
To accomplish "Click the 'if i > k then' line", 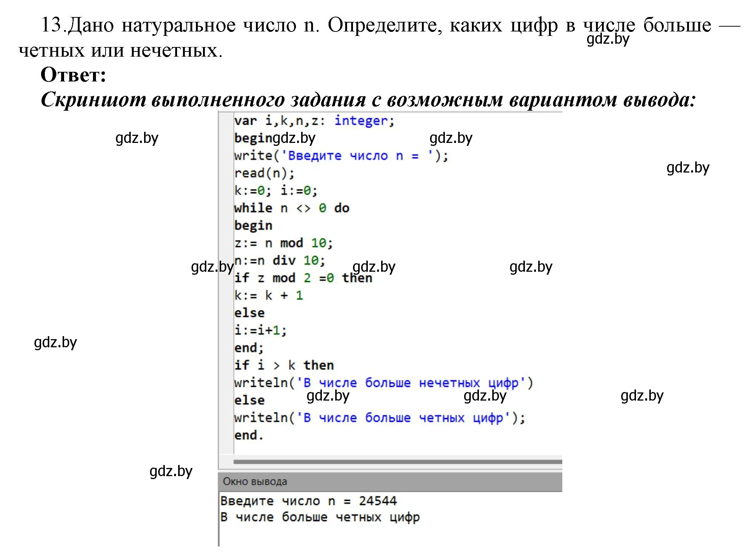I will pyautogui.click(x=284, y=365).
